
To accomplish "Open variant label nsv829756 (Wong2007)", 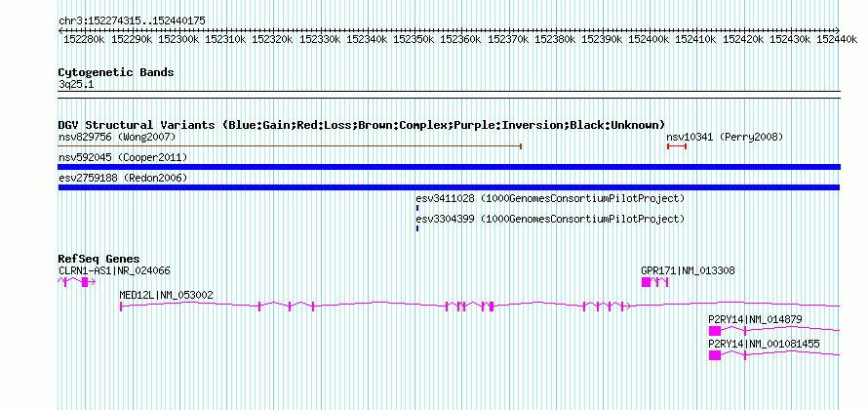I will tap(117, 137).
